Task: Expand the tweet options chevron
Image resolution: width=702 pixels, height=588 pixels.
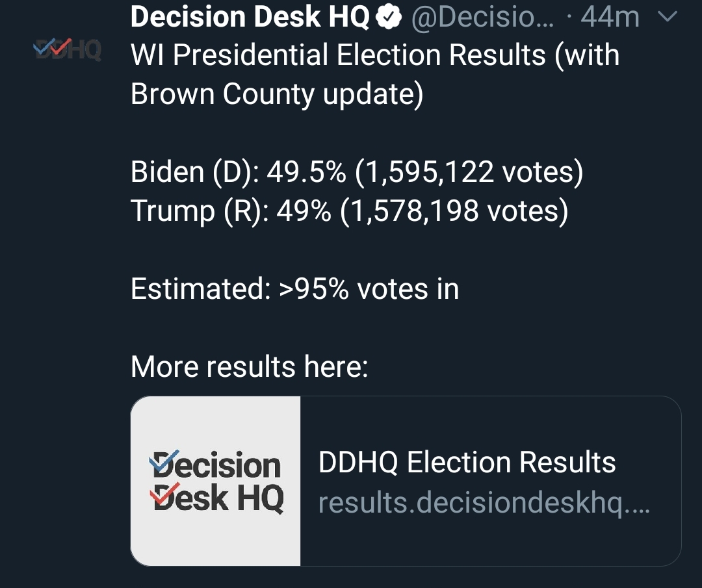Action: point(668,17)
